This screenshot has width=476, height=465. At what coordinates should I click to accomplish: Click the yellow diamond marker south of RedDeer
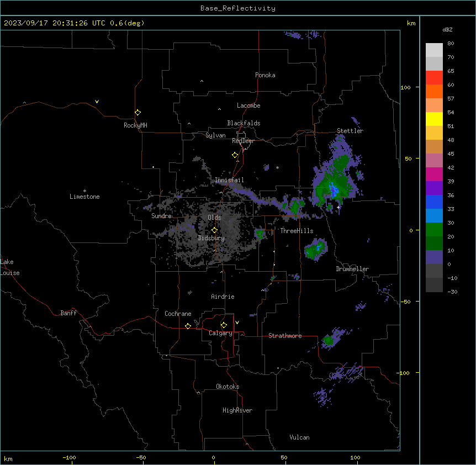235,155
